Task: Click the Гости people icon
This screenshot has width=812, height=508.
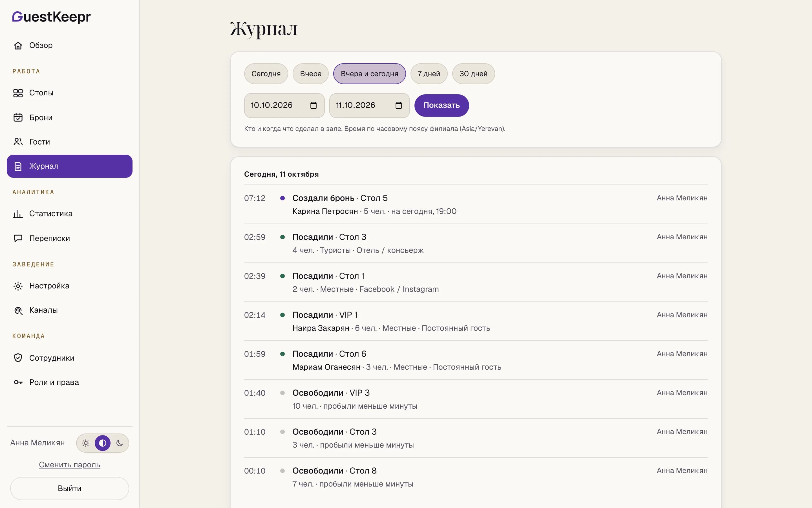Action: (x=18, y=142)
